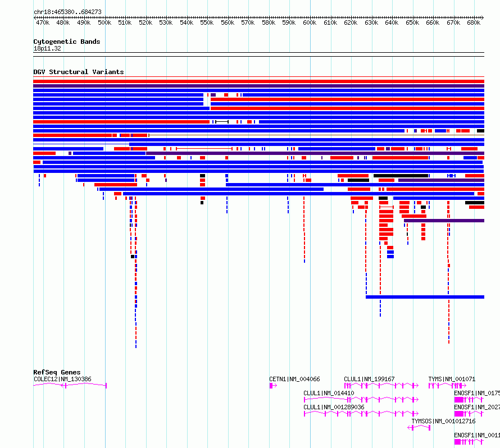This screenshot has height=448, width=500.
Task: Click the 630k ruler tick label
Action: pos(371,22)
